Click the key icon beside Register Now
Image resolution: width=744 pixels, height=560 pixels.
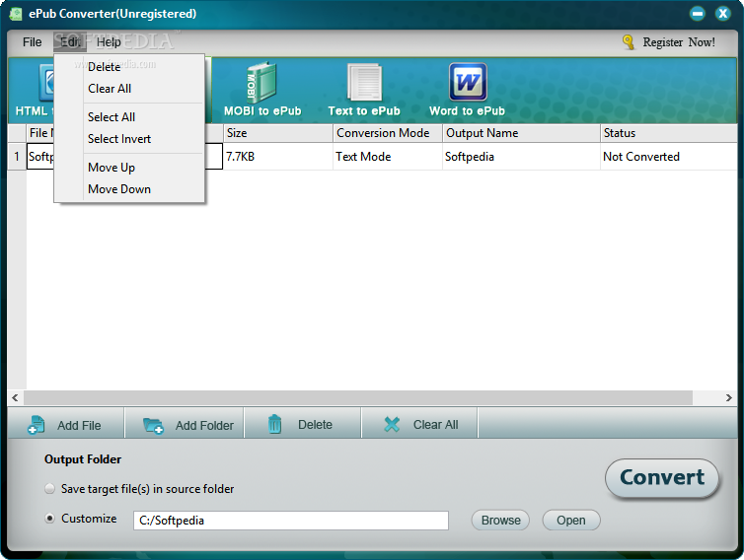(629, 42)
